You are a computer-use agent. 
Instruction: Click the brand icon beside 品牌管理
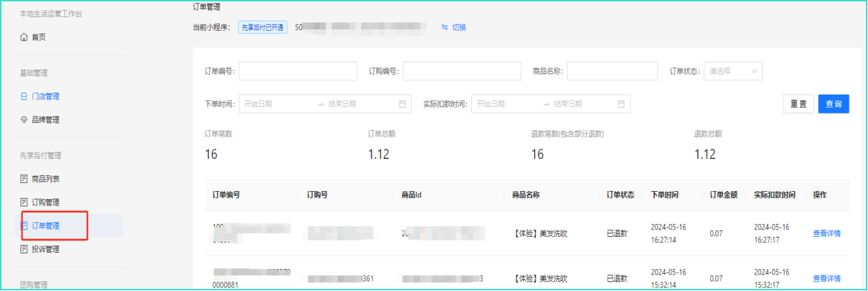pyautogui.click(x=24, y=120)
